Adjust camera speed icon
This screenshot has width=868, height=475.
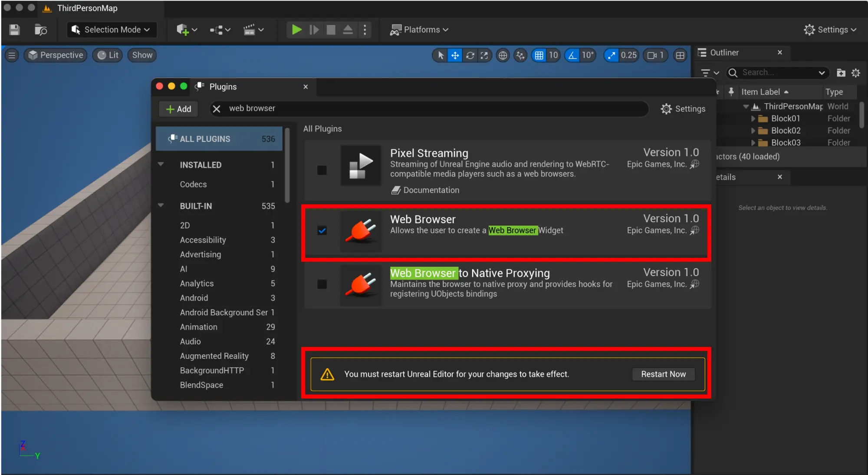coord(655,55)
